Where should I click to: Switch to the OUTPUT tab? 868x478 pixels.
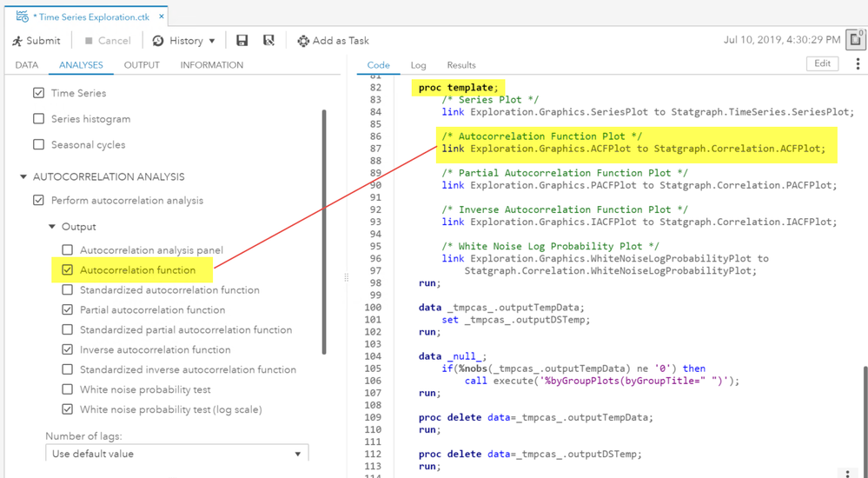coord(142,65)
